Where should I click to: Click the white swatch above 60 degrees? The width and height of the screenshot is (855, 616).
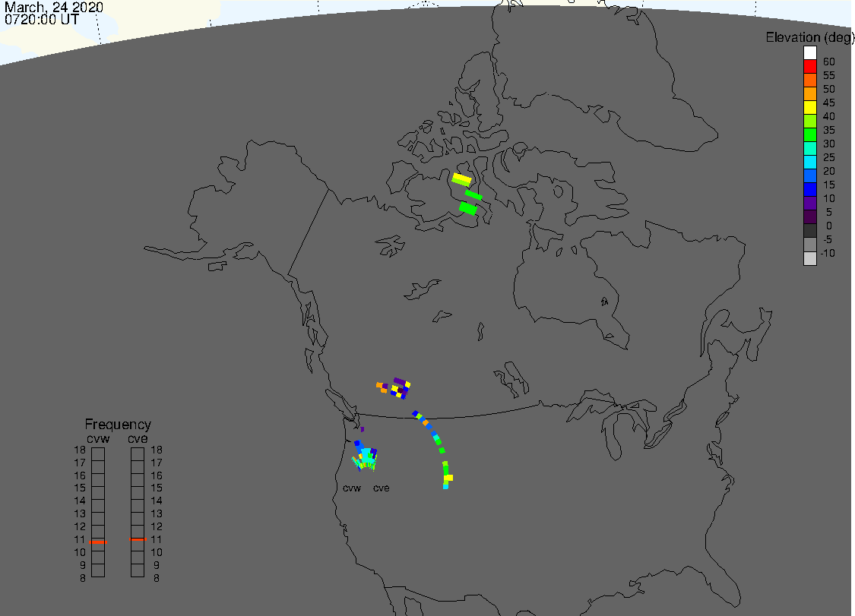809,53
